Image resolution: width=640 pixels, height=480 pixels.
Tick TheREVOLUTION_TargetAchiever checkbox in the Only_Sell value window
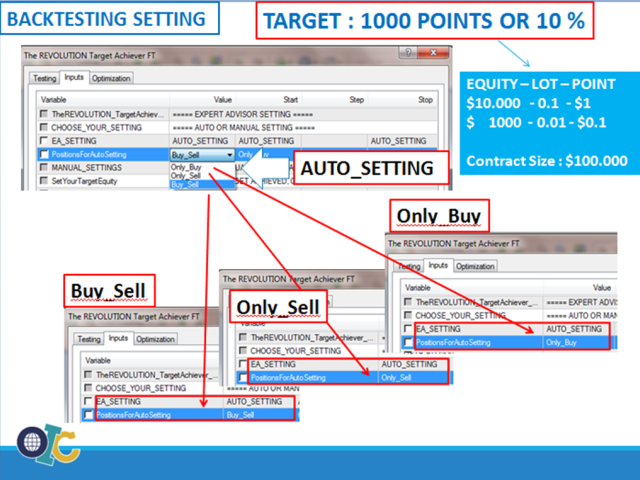(x=243, y=337)
